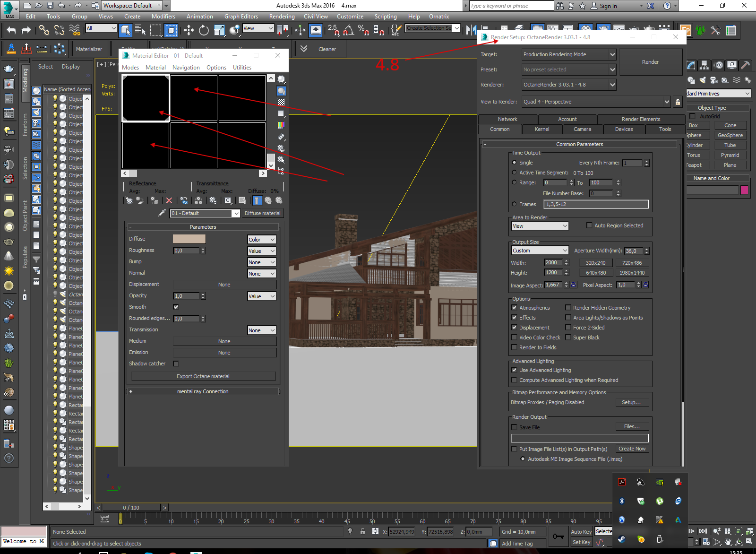The image size is (756, 554).
Task: Click the Export Octane material button
Action: (203, 376)
